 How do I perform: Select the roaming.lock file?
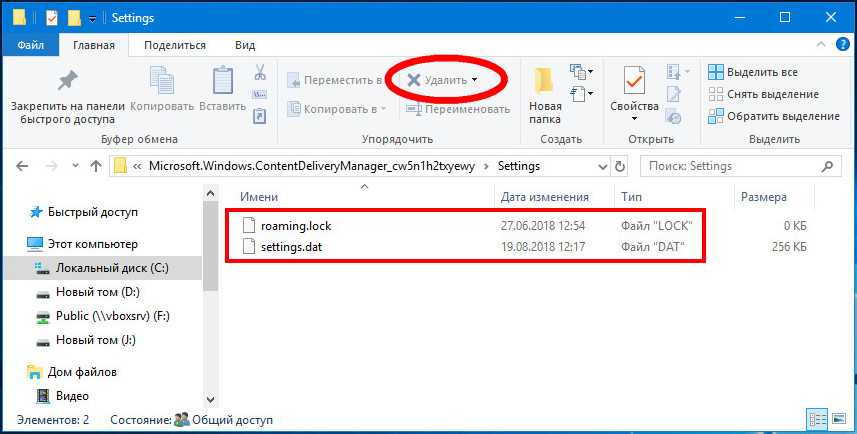[296, 225]
